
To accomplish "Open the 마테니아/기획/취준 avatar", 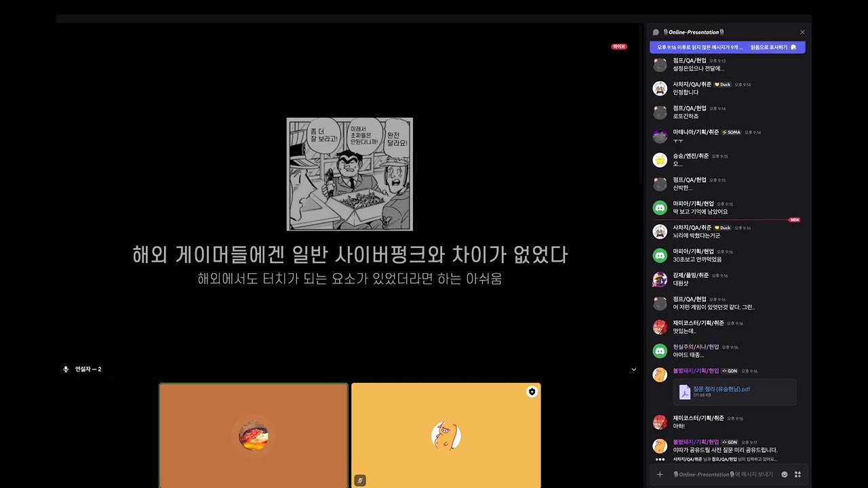I will coord(660,136).
